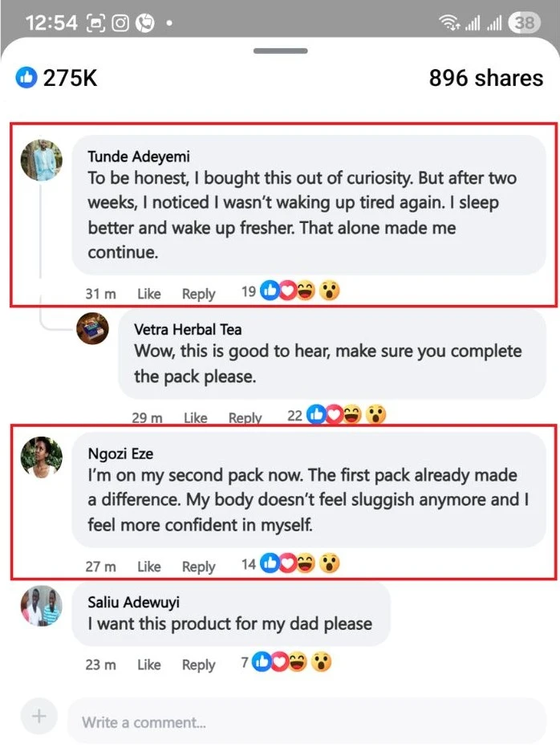The width and height of the screenshot is (560, 756).
Task: Reply to Ngozi Eze's comment
Action: click(x=198, y=567)
